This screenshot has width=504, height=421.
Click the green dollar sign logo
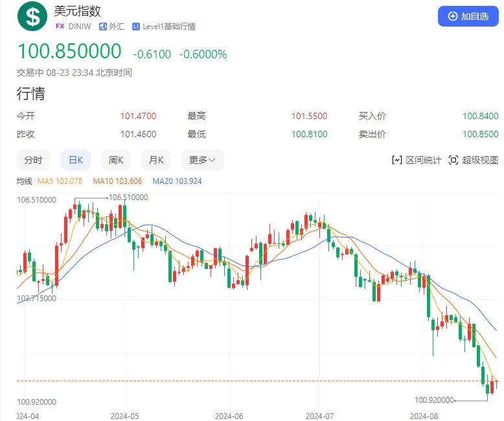[x=32, y=16]
